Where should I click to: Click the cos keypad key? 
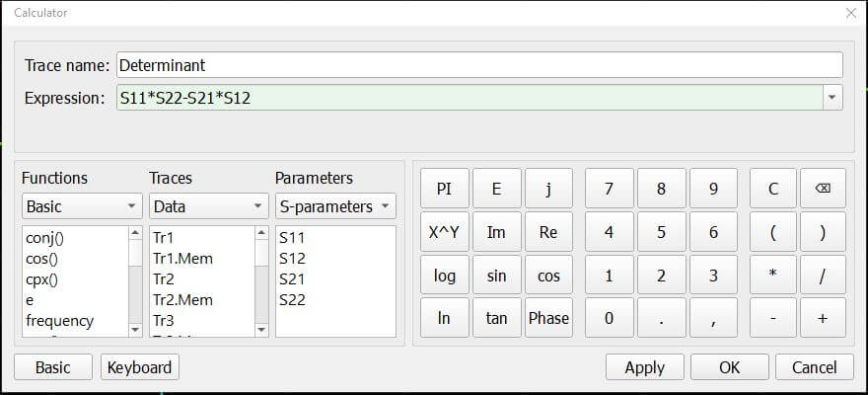pyautogui.click(x=548, y=275)
